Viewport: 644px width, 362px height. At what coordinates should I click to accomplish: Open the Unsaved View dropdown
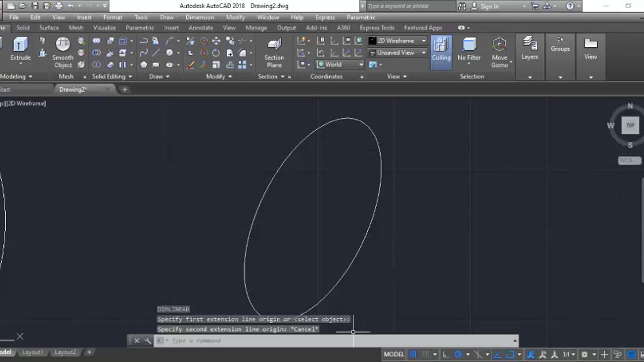397,53
